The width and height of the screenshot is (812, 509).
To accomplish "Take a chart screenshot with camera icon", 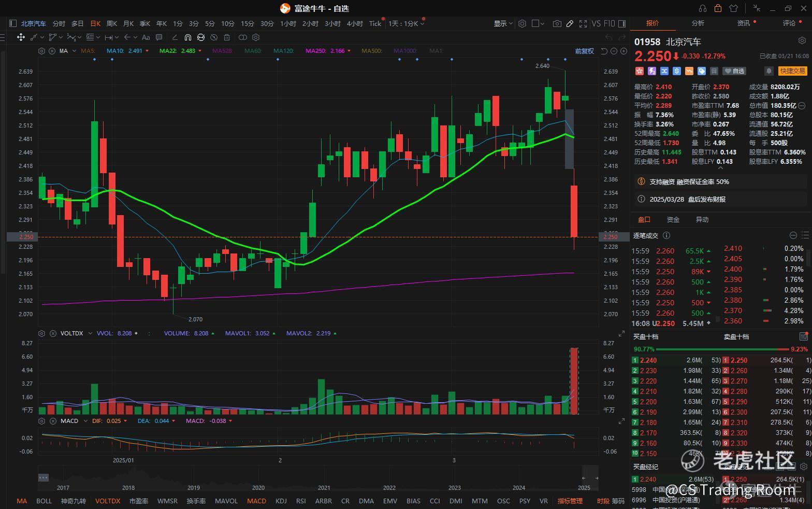I will click(557, 23).
